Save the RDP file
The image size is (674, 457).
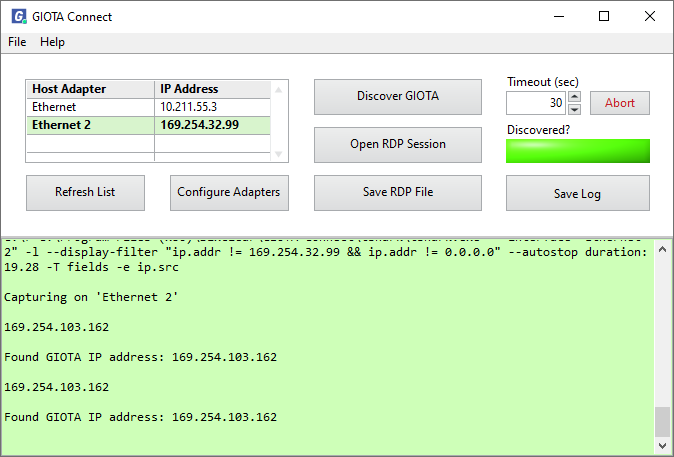click(398, 193)
